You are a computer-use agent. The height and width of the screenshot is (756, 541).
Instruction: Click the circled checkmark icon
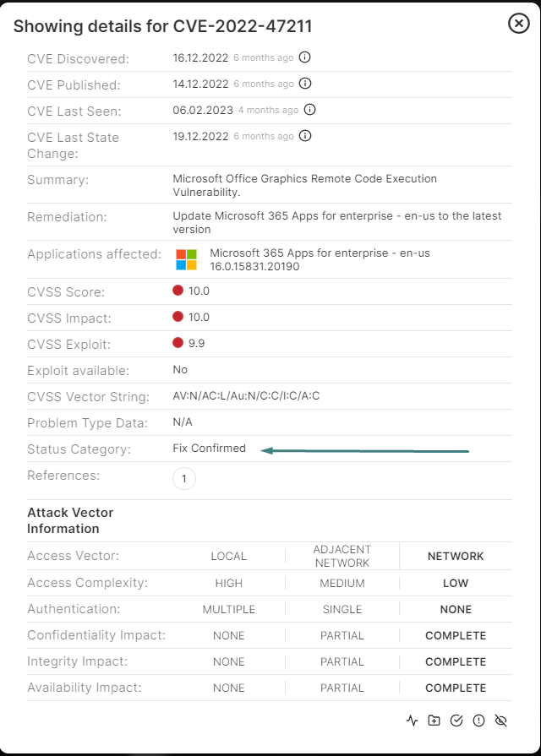click(456, 721)
